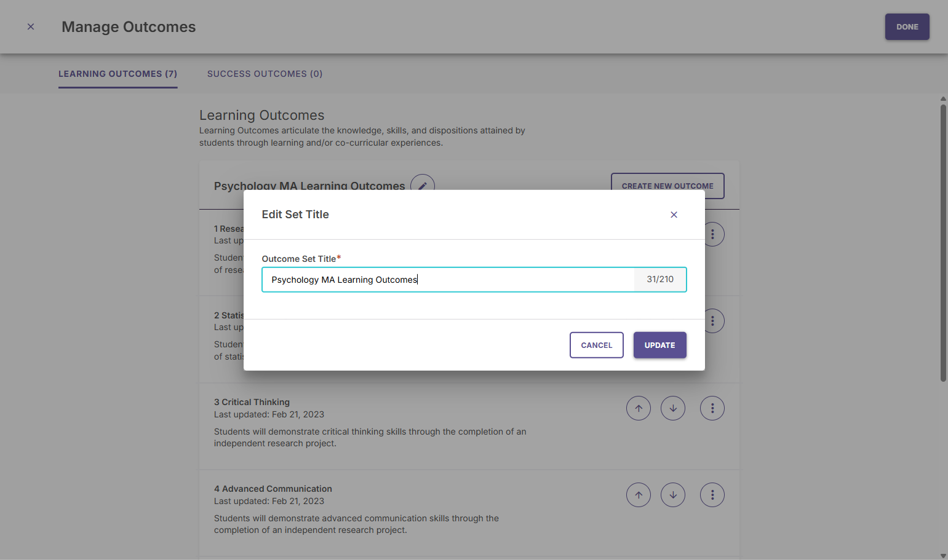
Task: Move Advanced Communication outcome up
Action: point(639,495)
